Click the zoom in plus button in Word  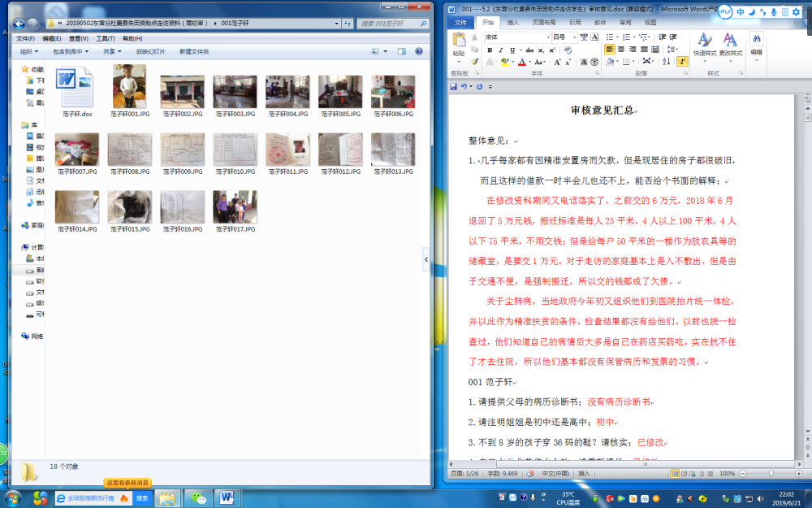point(798,473)
